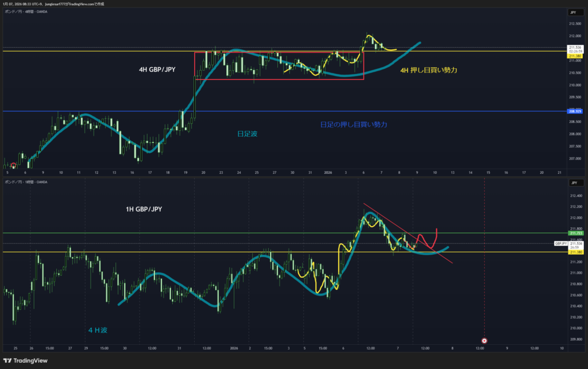Click the 1H chart symbol title ポンド/円

click(13, 182)
